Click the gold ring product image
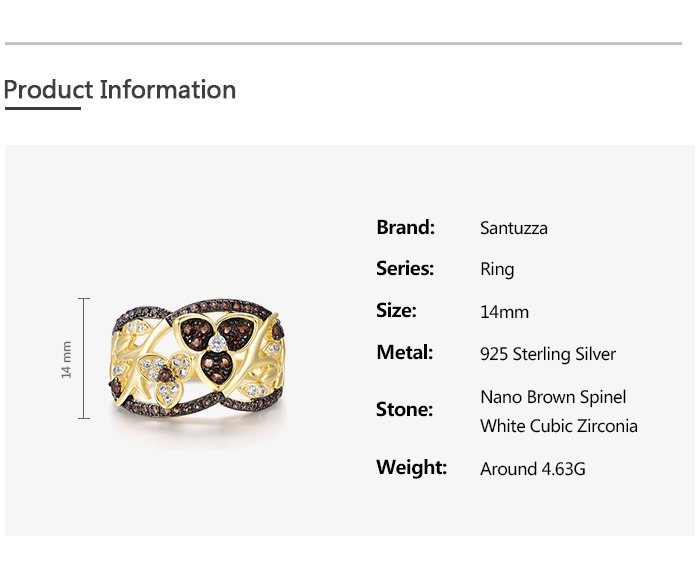The height and width of the screenshot is (588, 700). [x=198, y=361]
